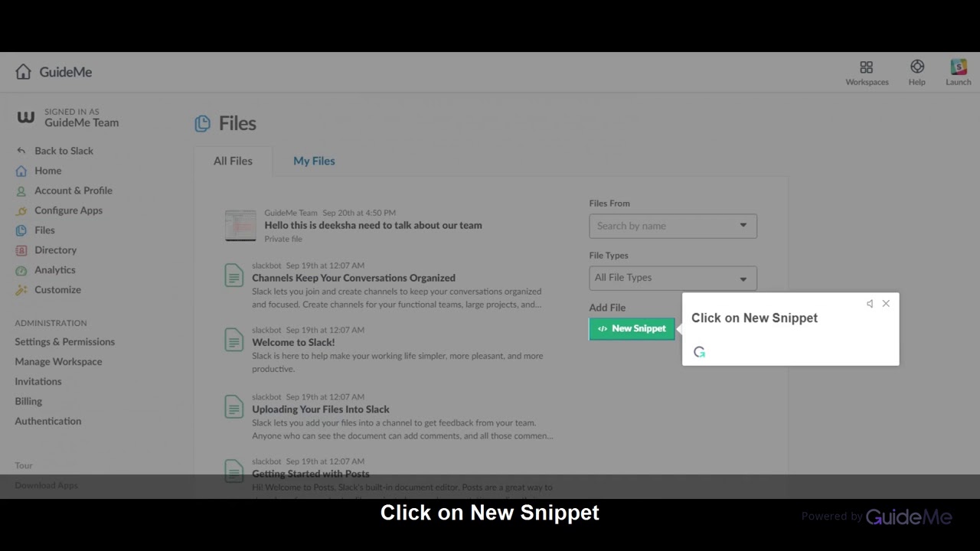Click document icon for Uploading Your Files

[x=234, y=406]
